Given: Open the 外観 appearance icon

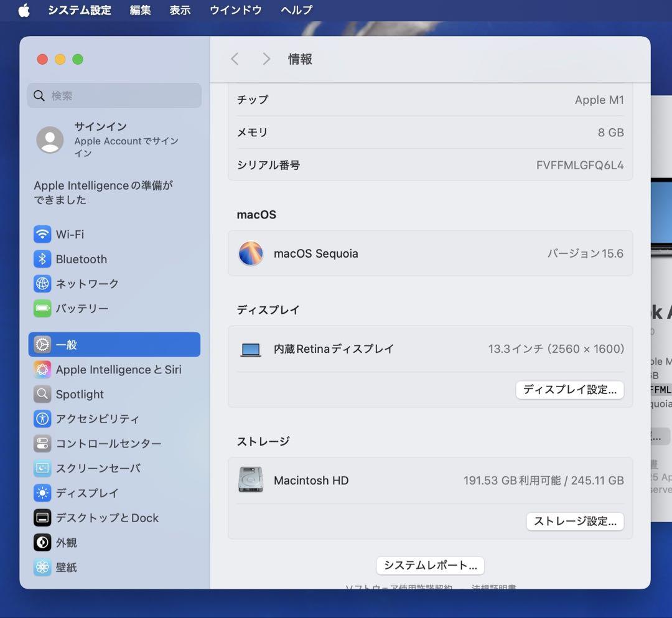Looking at the screenshot, I should 42,543.
